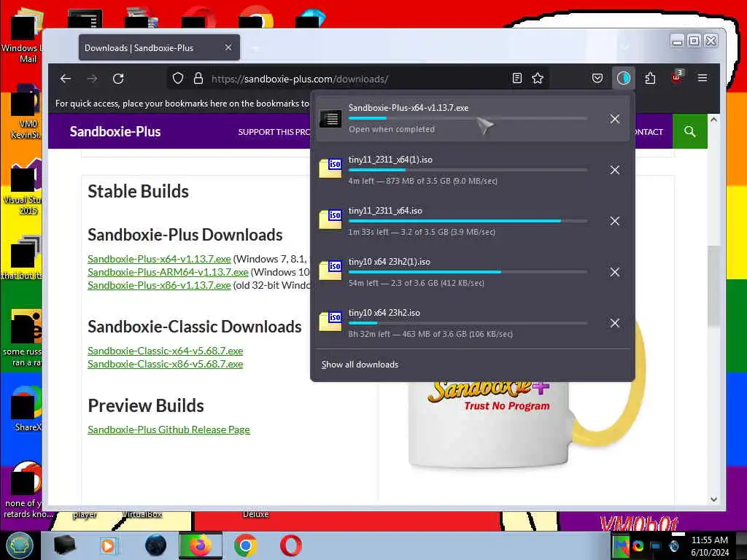The width and height of the screenshot is (747, 560).
Task: Cancel the tiny11_2311_x64.iso download
Action: pos(614,221)
